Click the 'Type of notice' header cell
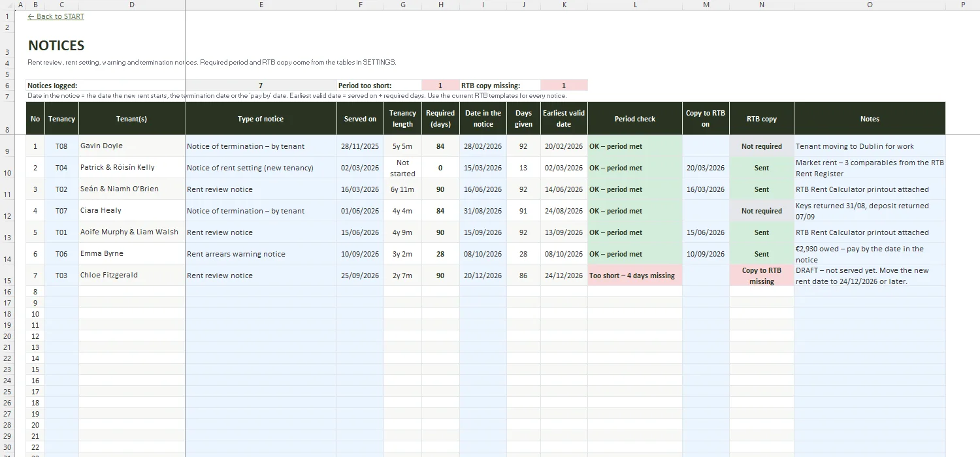Viewport: 980px width, 457px height. tap(261, 119)
